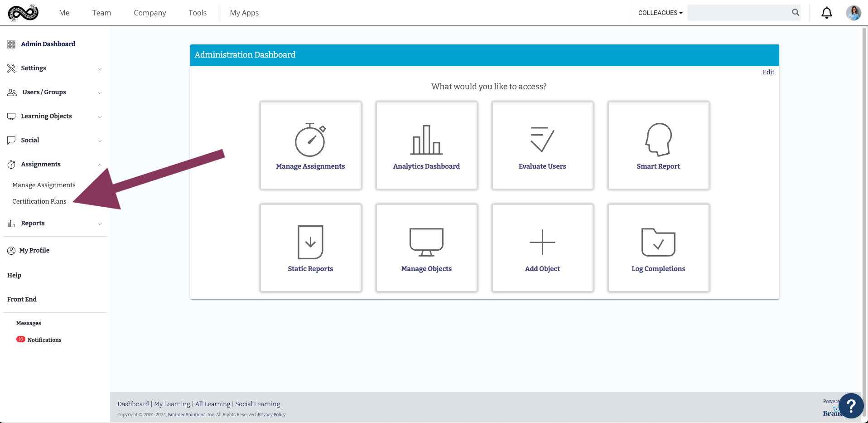Click the bar chart icon on Analytics Dashboard tile
This screenshot has width=868, height=423.
tap(426, 140)
